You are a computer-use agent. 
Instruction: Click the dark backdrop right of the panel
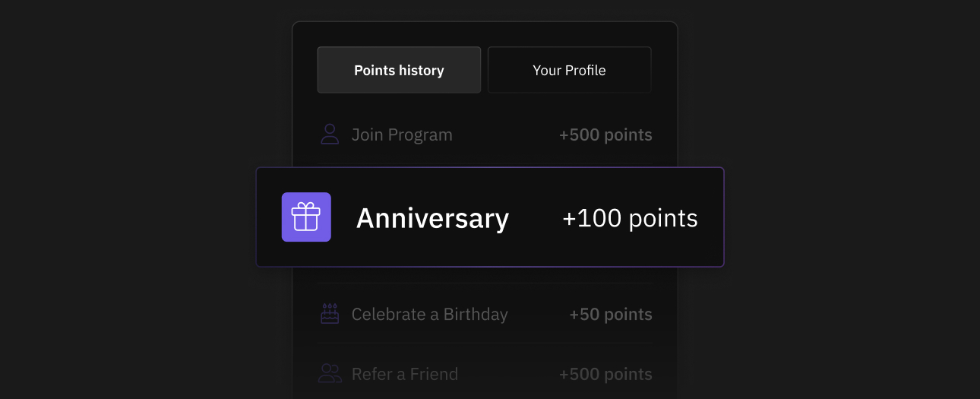(851, 199)
